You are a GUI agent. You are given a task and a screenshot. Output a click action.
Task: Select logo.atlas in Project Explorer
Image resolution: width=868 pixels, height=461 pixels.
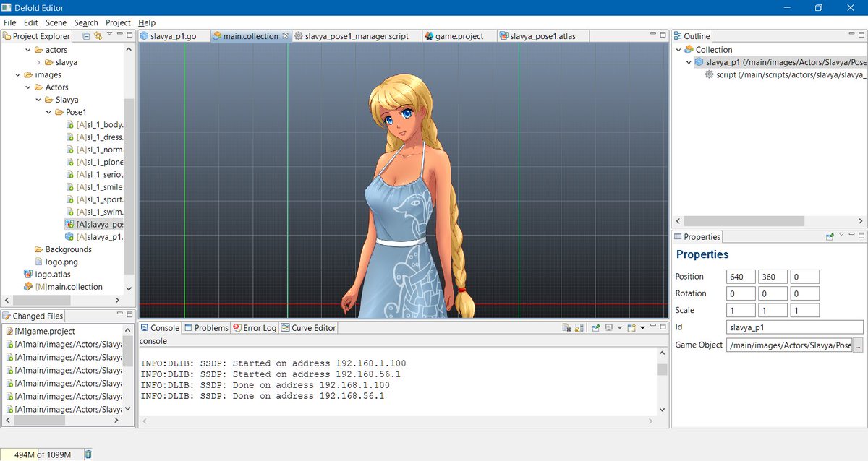[x=54, y=274]
